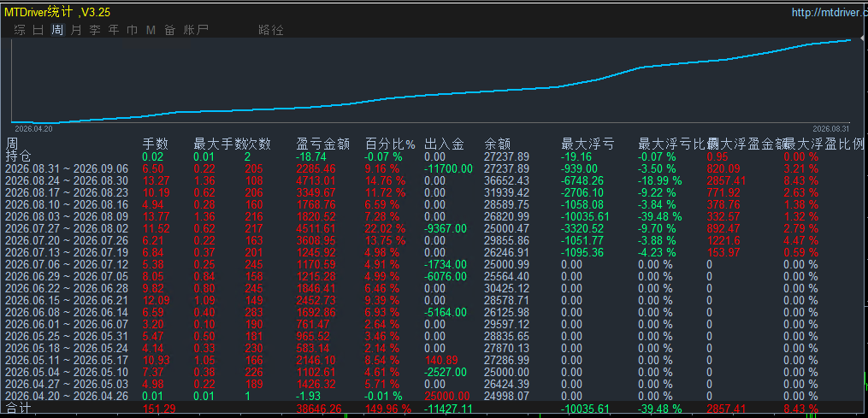Click the total lots value 151.29
Viewport: 868px width, 418px height.
point(160,409)
